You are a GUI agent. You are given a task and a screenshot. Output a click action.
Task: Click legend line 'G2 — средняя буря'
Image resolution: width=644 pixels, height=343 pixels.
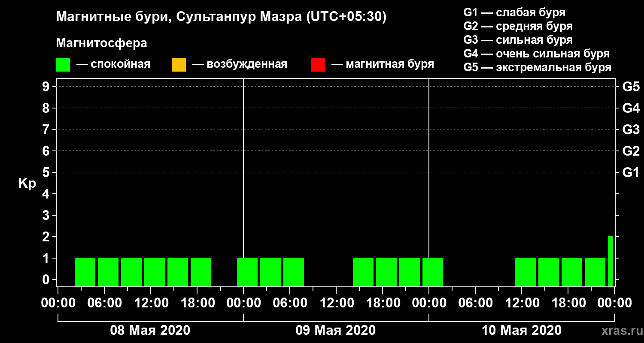point(518,26)
